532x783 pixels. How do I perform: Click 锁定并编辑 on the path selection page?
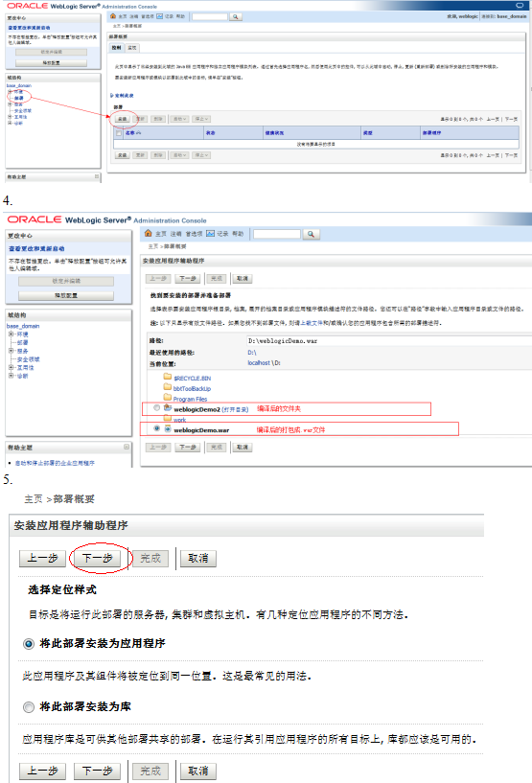(66, 281)
